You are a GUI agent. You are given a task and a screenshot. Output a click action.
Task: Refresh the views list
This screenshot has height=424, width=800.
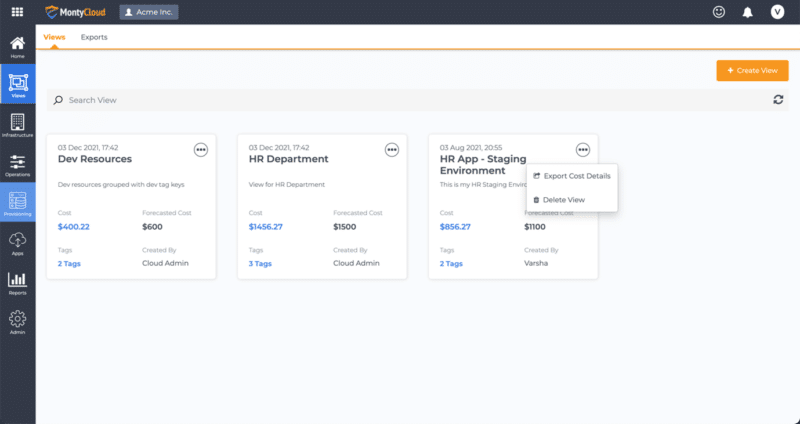tap(778, 100)
